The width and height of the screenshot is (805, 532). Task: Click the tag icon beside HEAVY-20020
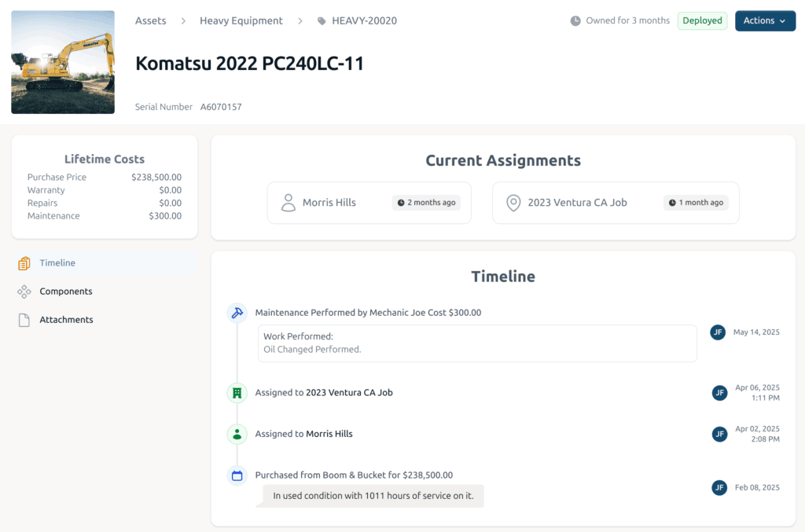click(322, 21)
